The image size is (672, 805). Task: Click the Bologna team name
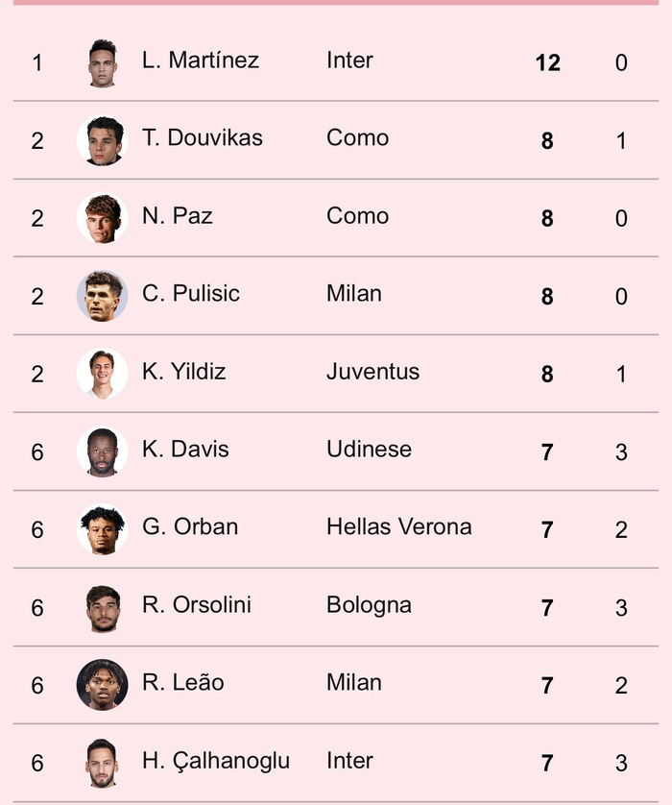(369, 605)
